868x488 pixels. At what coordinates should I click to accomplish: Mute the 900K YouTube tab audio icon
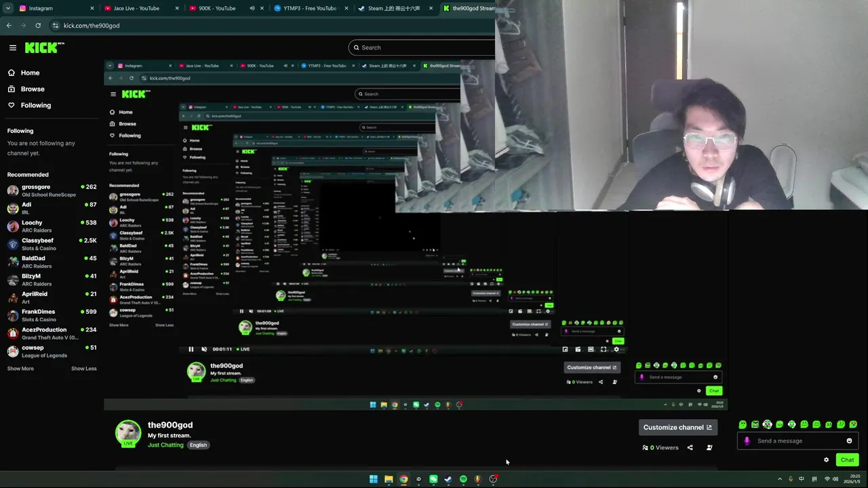tap(252, 8)
